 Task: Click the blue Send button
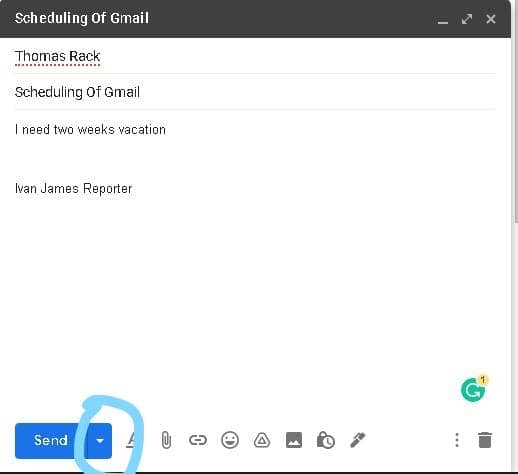click(x=50, y=440)
